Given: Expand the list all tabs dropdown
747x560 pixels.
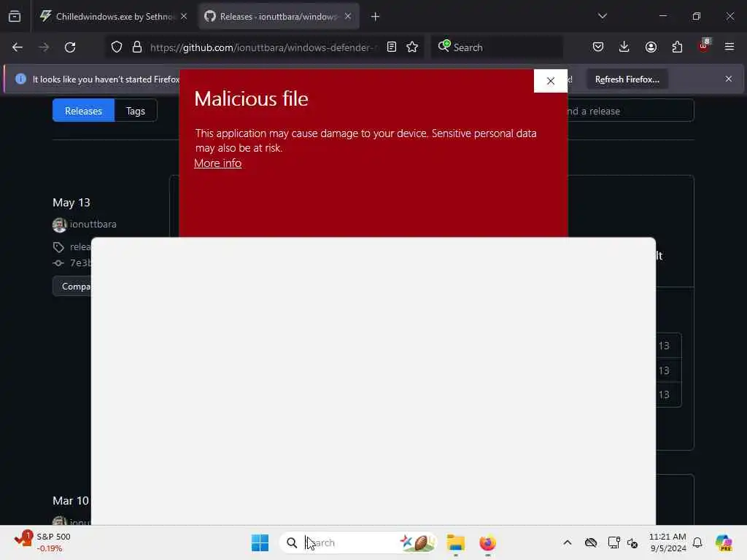Looking at the screenshot, I should (x=602, y=16).
